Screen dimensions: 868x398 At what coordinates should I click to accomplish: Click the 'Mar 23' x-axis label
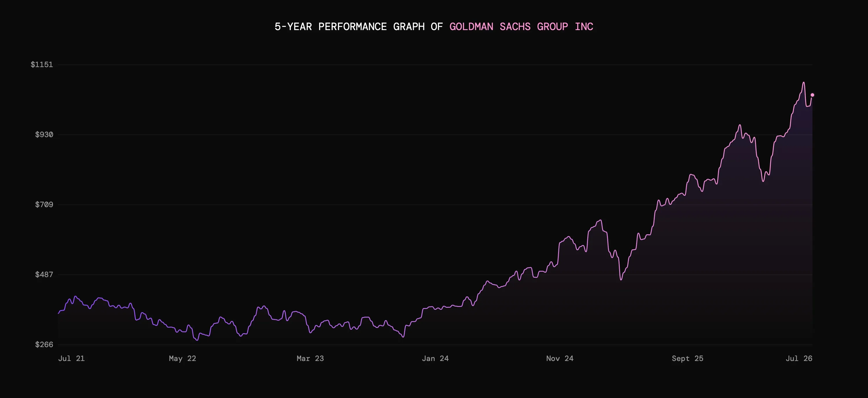point(310,358)
